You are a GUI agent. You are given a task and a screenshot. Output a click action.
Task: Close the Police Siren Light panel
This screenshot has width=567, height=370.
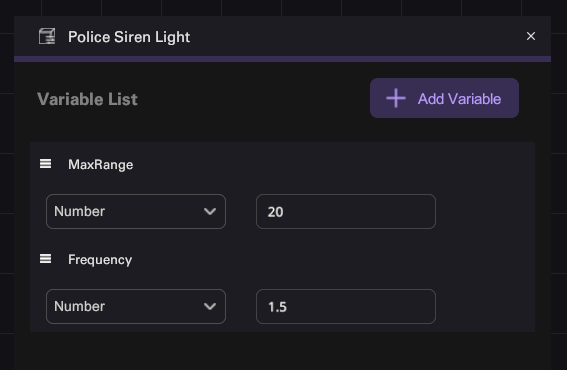(x=530, y=36)
